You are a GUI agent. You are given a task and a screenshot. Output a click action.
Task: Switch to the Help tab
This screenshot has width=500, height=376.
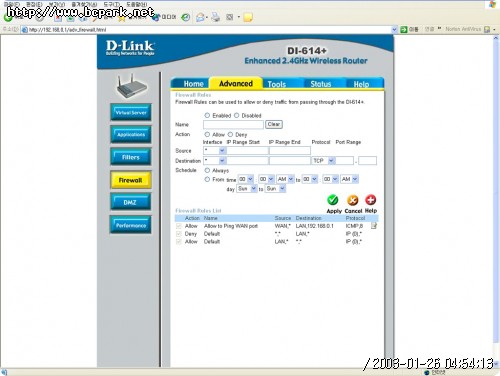[x=361, y=84]
